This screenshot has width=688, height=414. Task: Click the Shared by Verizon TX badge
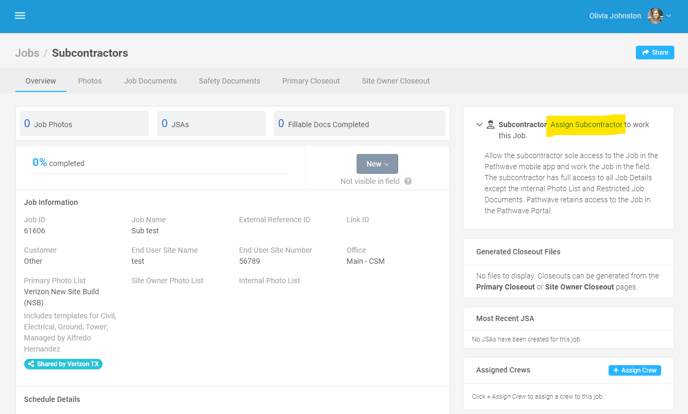click(63, 364)
